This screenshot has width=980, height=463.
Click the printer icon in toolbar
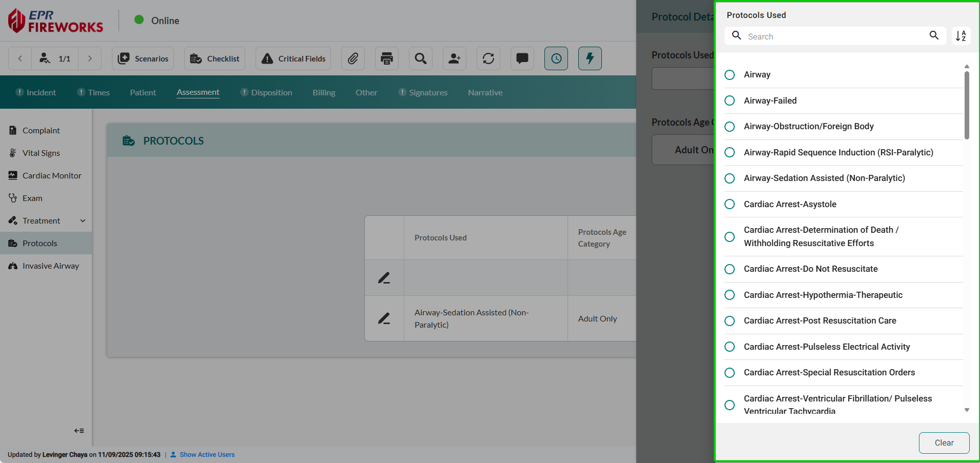click(387, 58)
